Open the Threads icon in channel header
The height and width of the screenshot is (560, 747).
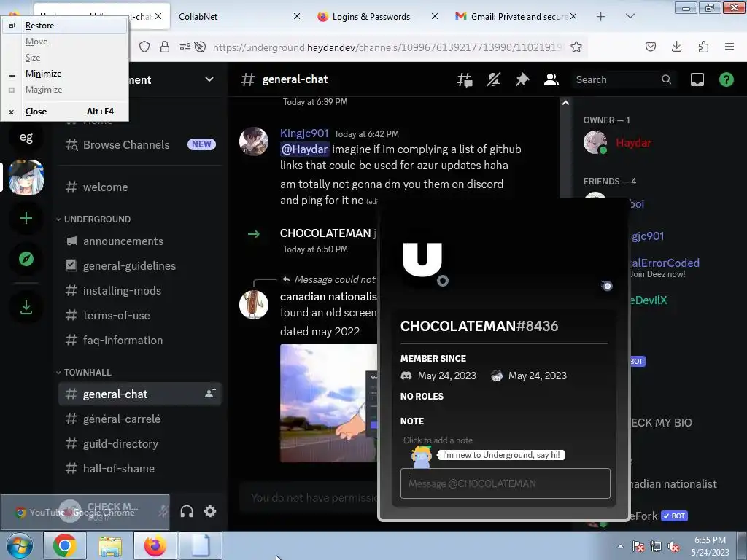465,79
